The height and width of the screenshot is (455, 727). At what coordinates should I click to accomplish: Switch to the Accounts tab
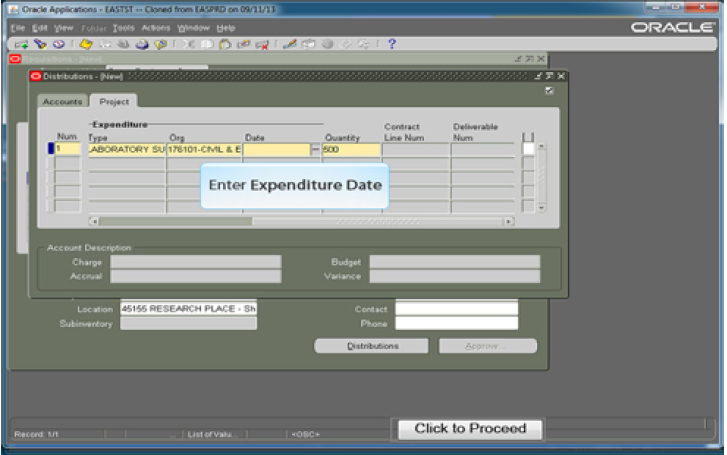coord(63,102)
